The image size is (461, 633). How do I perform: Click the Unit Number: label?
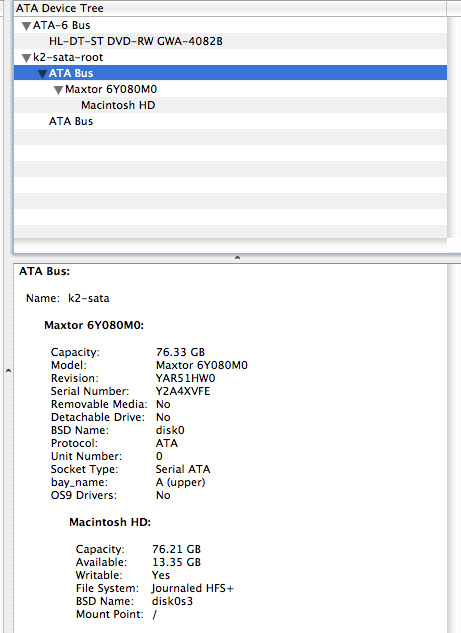(x=86, y=456)
